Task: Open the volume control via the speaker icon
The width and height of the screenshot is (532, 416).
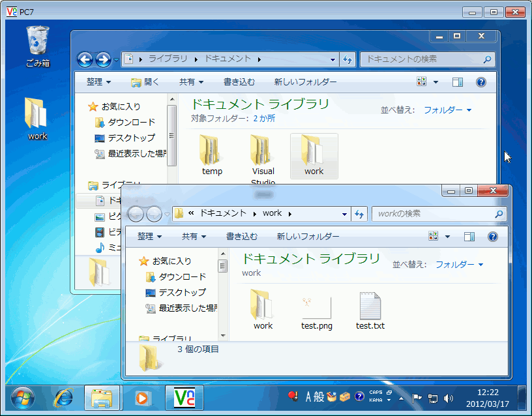Action: 449,399
